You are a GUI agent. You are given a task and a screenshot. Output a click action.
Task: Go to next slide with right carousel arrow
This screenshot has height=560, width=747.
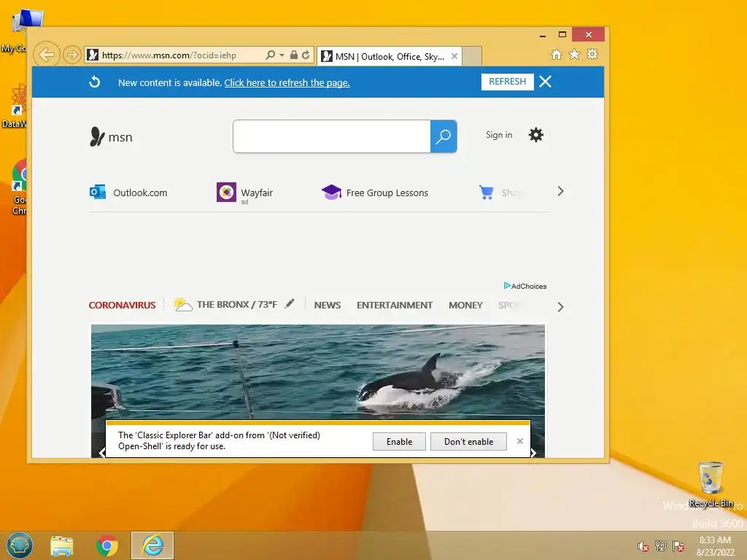533,452
